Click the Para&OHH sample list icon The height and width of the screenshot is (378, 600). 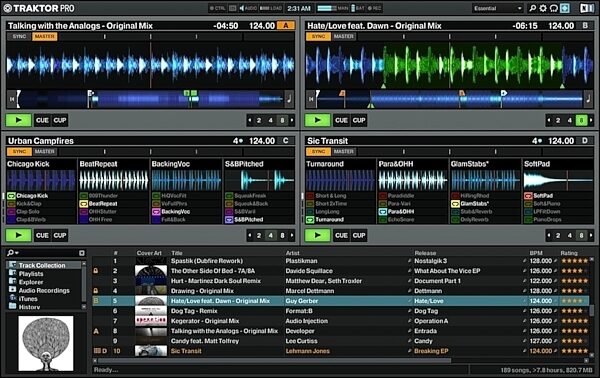[382, 212]
